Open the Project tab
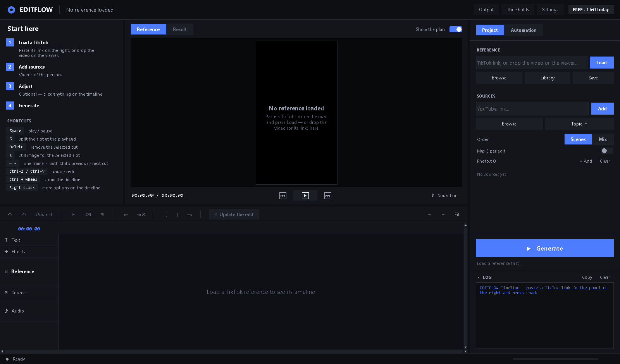 tap(490, 30)
